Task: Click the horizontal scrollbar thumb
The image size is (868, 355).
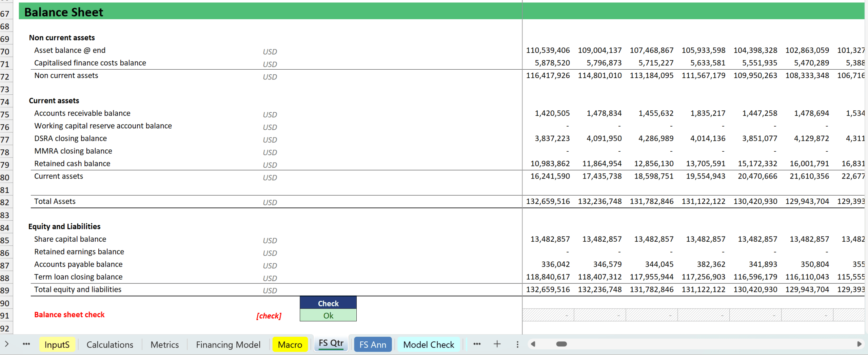Action: (561, 344)
